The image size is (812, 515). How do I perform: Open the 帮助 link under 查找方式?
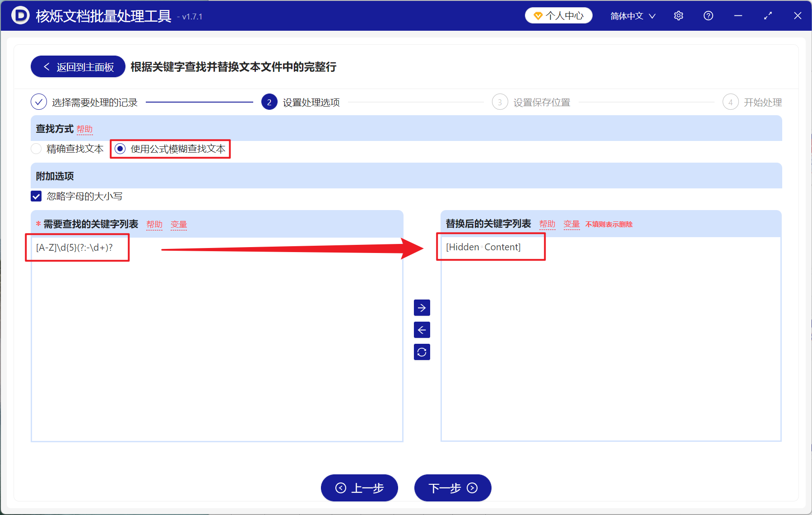85,129
